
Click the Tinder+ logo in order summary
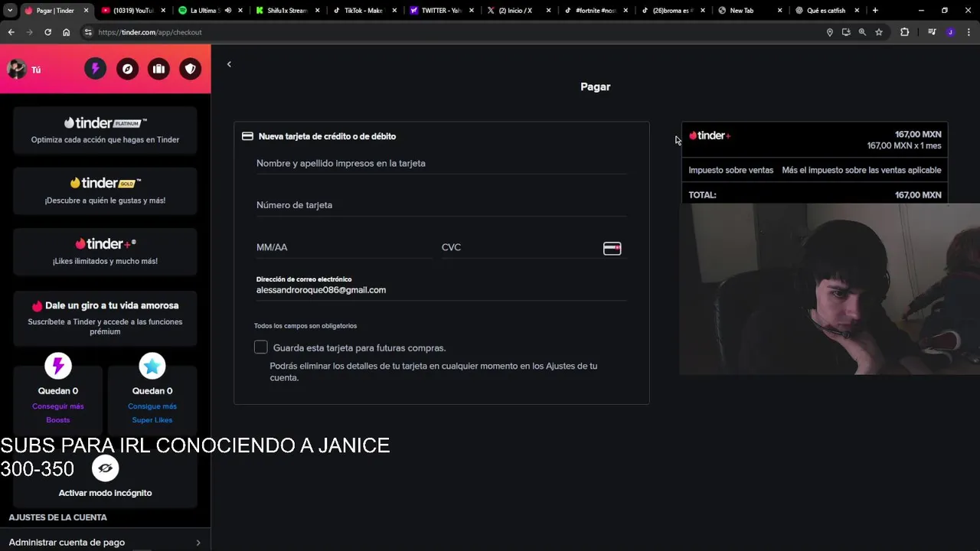(710, 135)
